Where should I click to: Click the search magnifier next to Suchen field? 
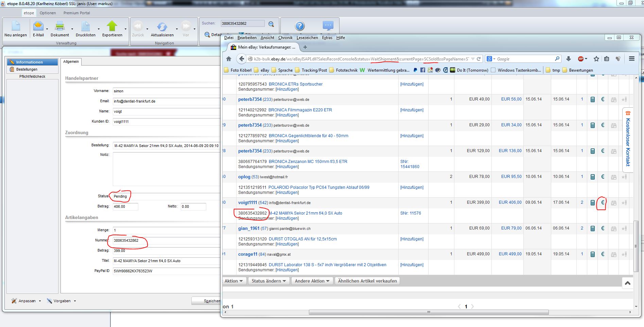pyautogui.click(x=271, y=24)
